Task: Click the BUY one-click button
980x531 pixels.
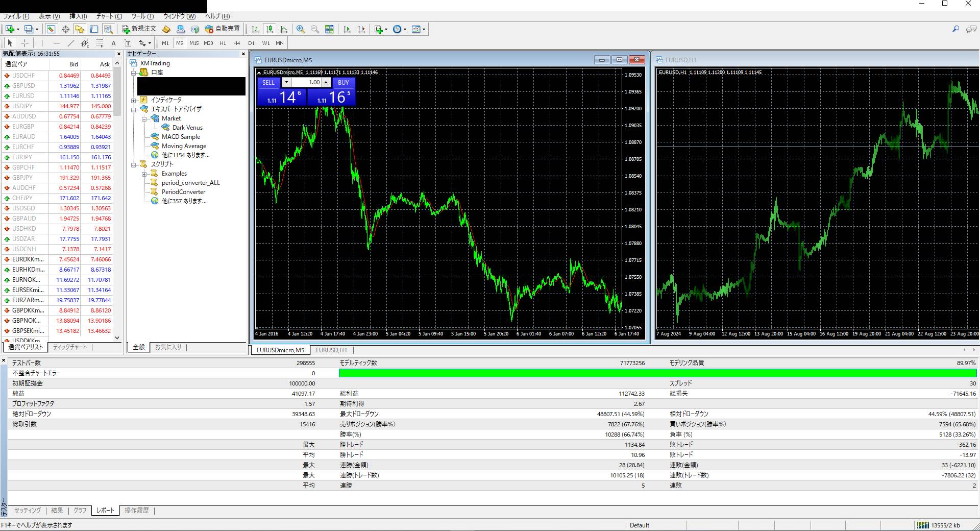Action: pyautogui.click(x=344, y=82)
